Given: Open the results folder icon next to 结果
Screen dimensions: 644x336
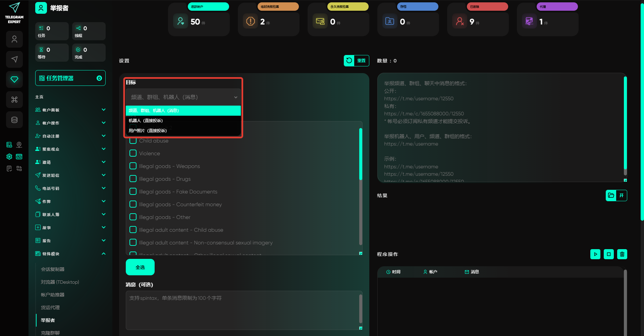Looking at the screenshot, I should coord(611,195).
